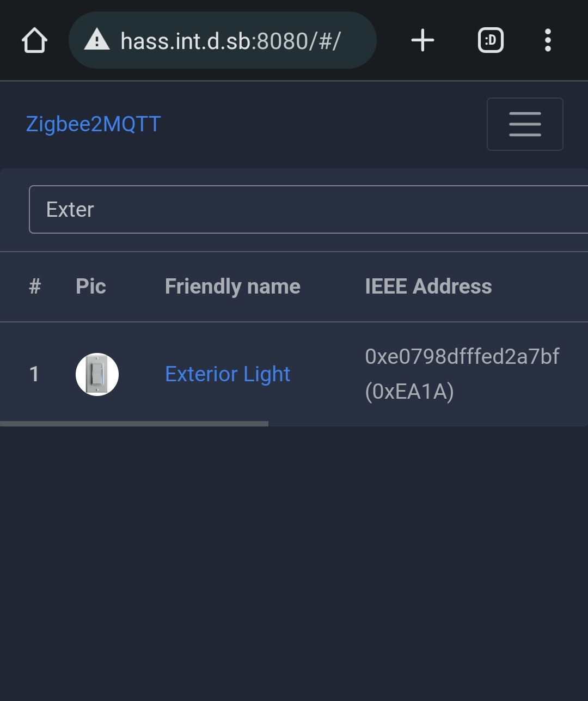Open the Pic column header
588x701 pixels.
pyautogui.click(x=90, y=286)
